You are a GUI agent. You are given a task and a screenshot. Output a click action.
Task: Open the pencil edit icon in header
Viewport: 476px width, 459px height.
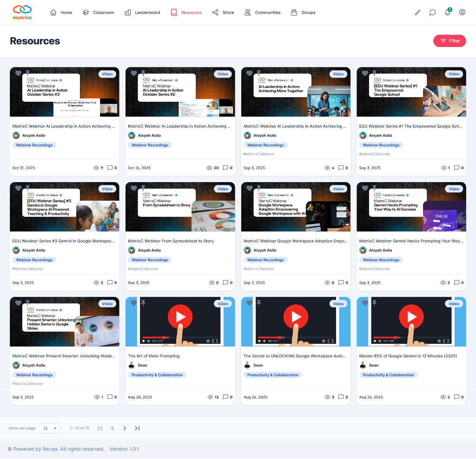(x=417, y=13)
